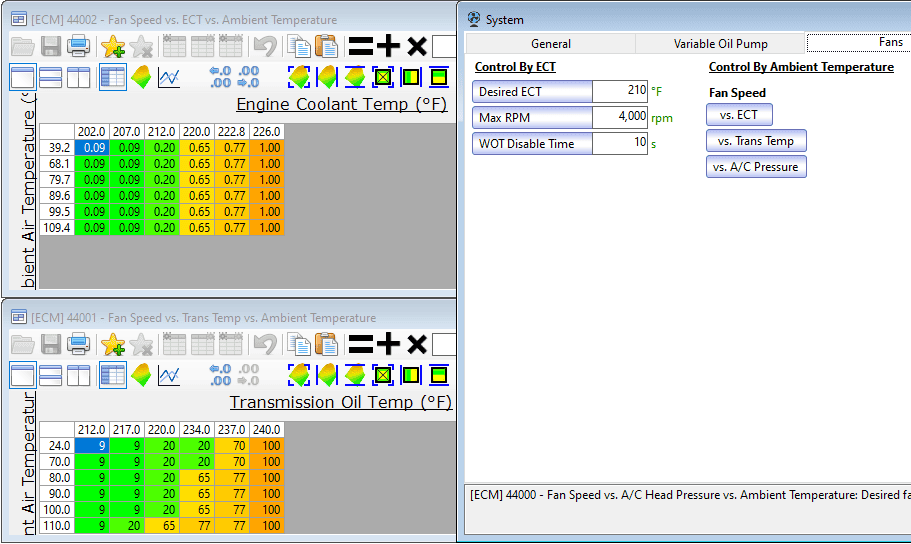Click the crossed-box selection icon in the 44001 toolbar

click(383, 375)
